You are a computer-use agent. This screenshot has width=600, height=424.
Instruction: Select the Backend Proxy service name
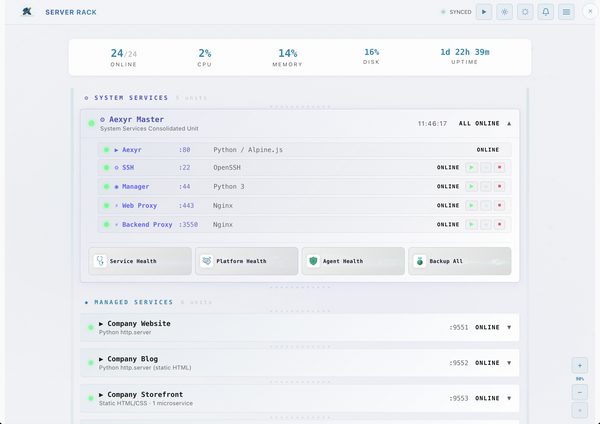click(147, 225)
